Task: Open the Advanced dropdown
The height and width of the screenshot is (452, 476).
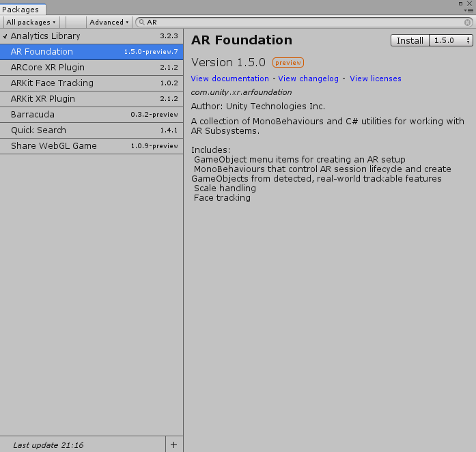Action: pos(109,22)
